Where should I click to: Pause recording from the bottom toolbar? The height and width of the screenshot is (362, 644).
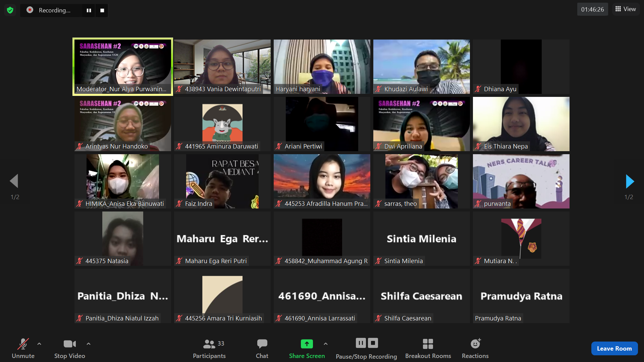(x=361, y=343)
